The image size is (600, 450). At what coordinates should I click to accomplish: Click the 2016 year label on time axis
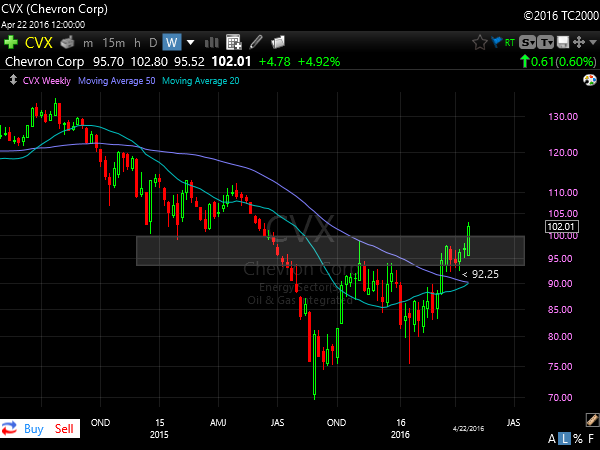coord(400,435)
